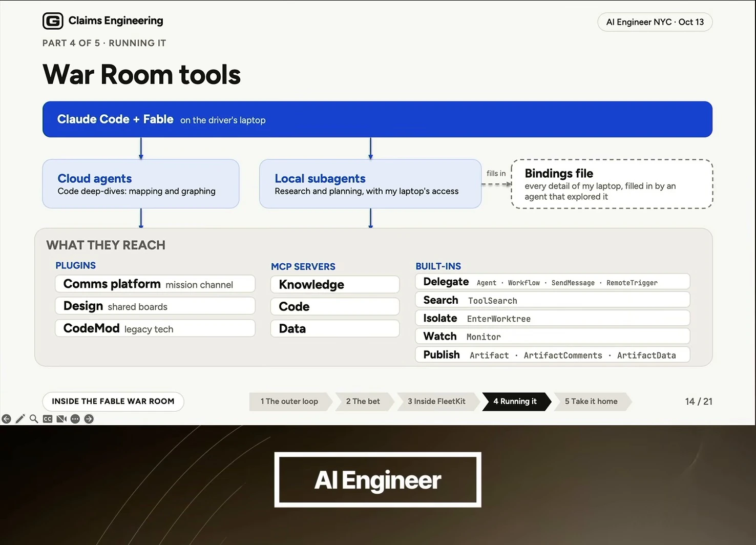Viewport: 756px width, 545px height.
Task: Click the Claims Engineering logo icon
Action: pos(53,21)
